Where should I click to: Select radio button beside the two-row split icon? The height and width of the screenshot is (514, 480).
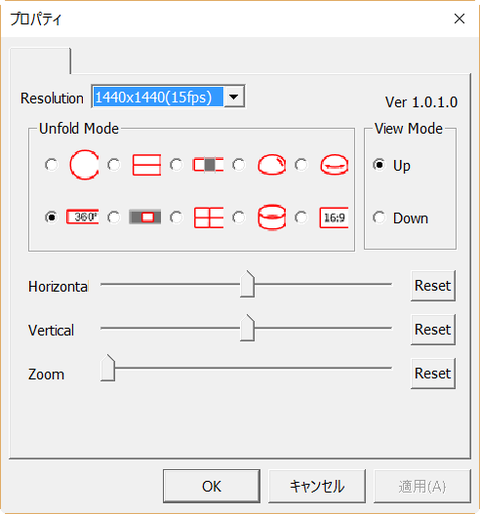pos(114,165)
